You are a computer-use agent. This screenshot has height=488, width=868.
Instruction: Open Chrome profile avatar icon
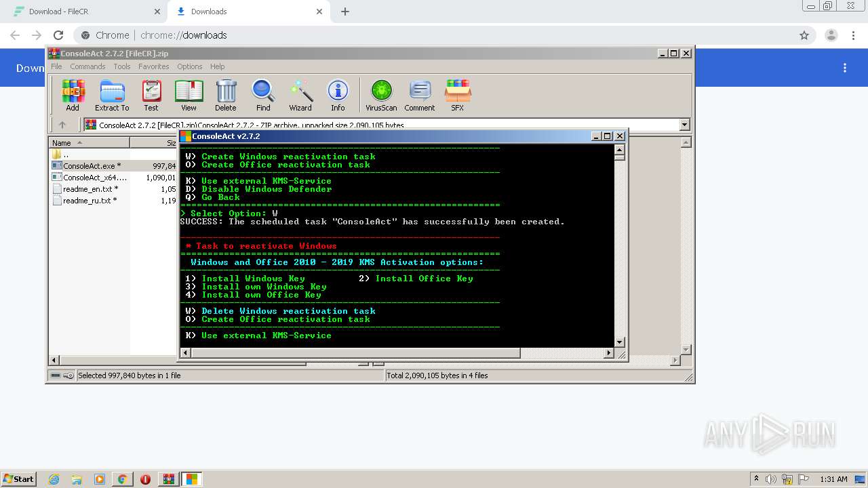(831, 35)
